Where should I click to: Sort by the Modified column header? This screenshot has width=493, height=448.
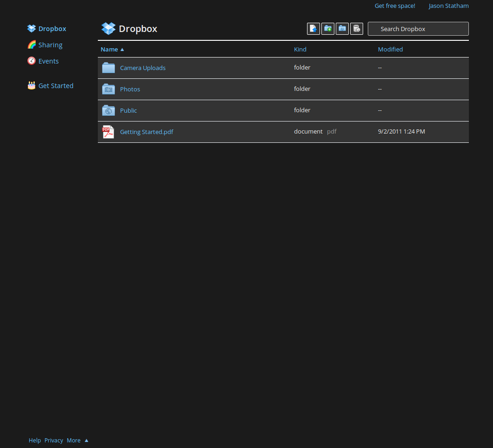click(390, 49)
